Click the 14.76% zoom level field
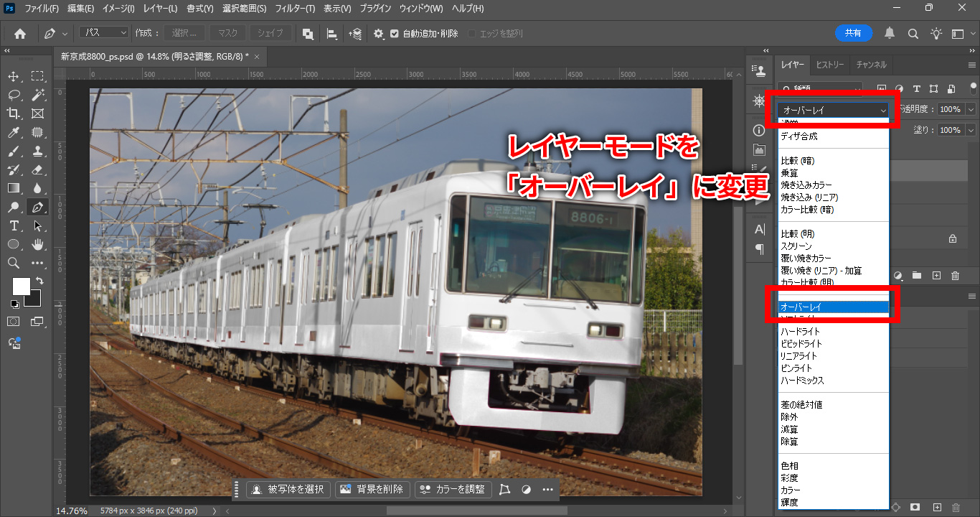 pos(72,511)
